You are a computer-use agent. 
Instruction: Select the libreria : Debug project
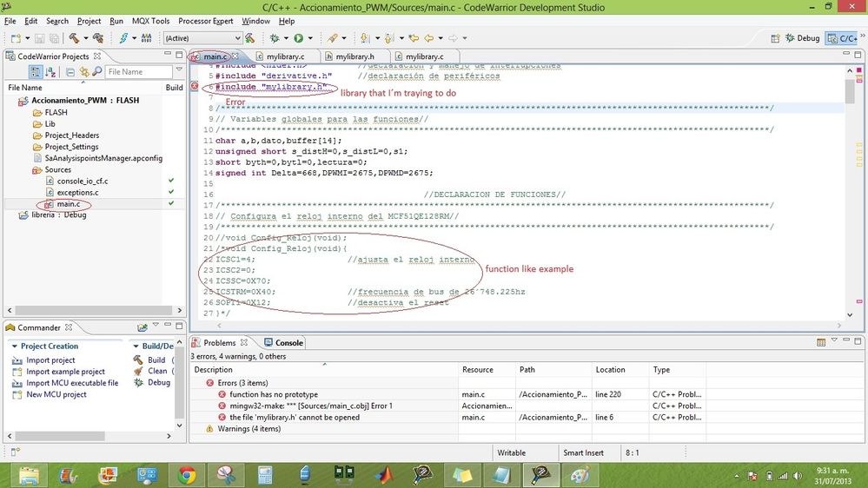point(59,214)
